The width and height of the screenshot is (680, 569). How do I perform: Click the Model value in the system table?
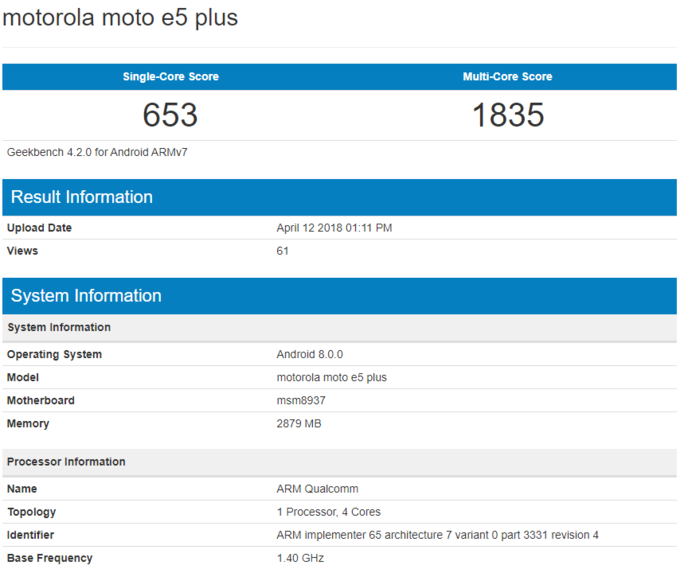tap(331, 378)
